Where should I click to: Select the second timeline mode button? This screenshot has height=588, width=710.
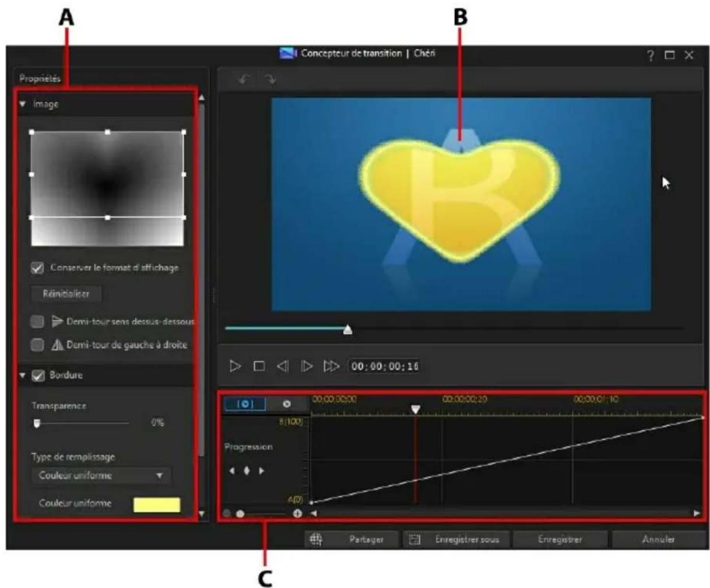(286, 404)
